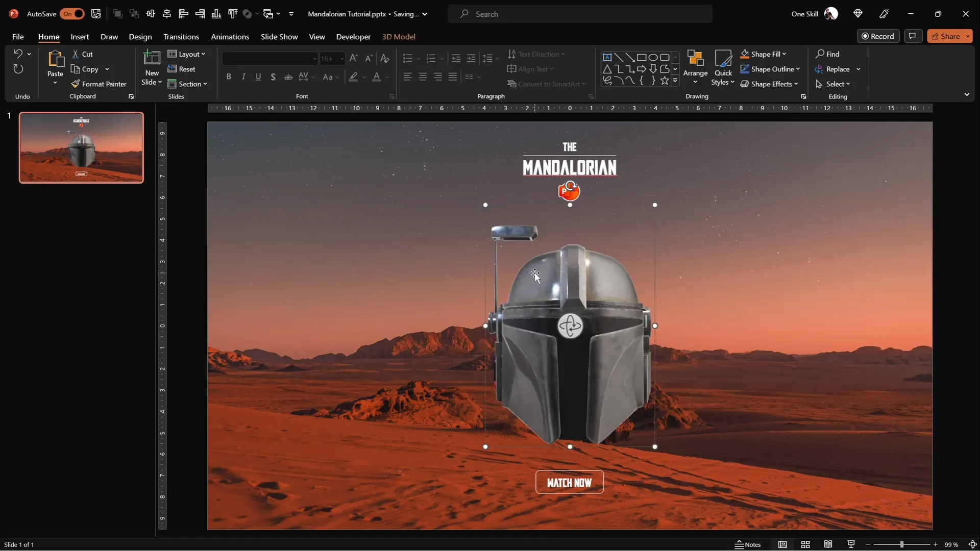Screen dimensions: 980x551
Task: Click the Redo icon
Action: tap(18, 69)
